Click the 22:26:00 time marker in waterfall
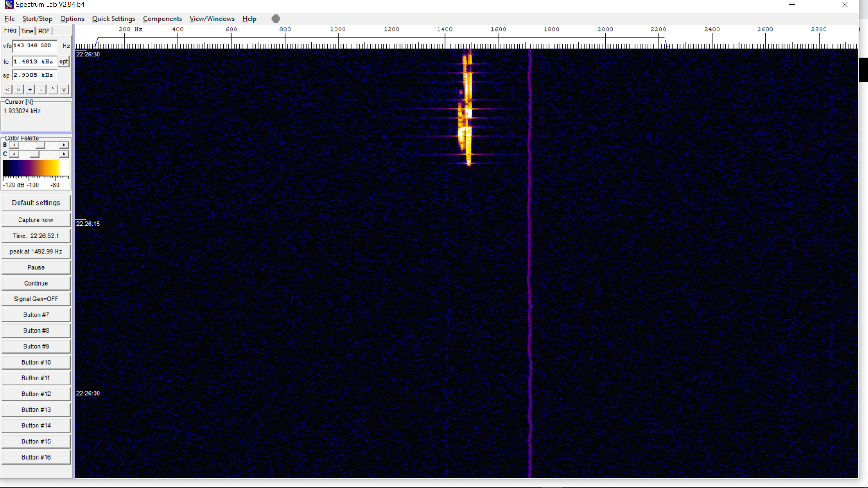This screenshot has height=488, width=868. click(88, 393)
